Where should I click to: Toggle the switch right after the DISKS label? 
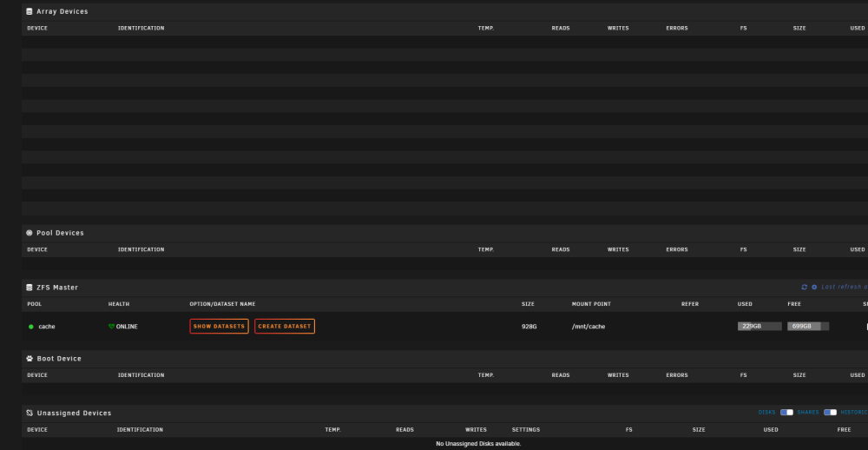click(x=786, y=413)
